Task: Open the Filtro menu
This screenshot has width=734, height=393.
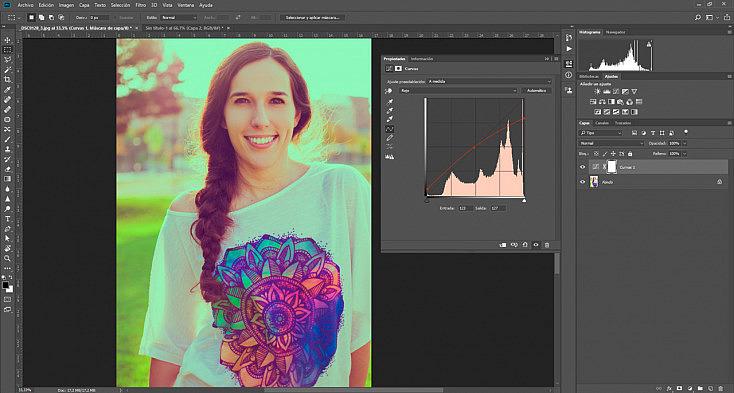Action: 140,5
